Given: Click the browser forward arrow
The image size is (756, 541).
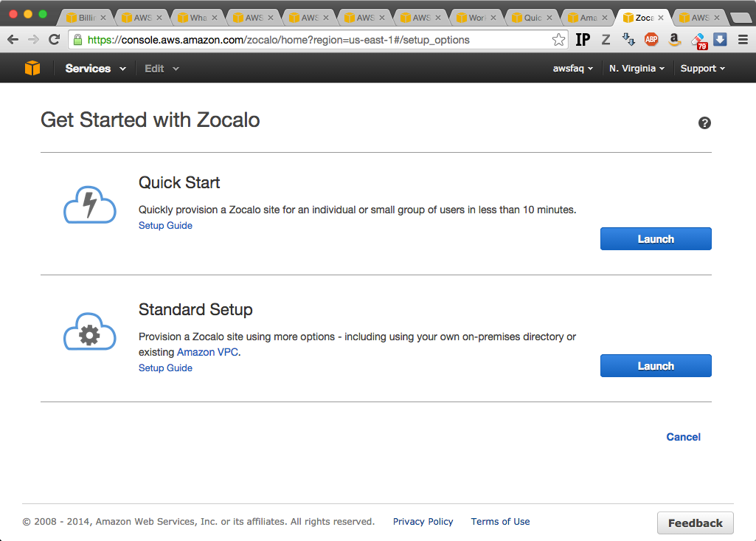Looking at the screenshot, I should point(33,40).
